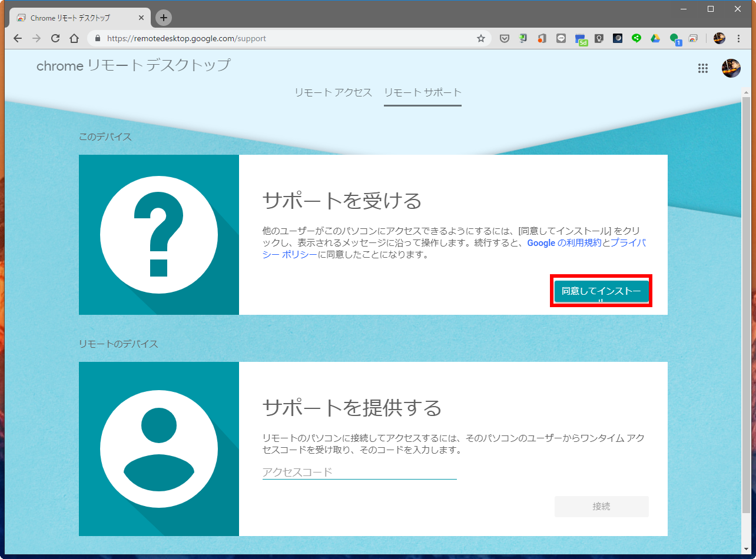
Task: Open the Google の利用規約 link
Action: click(564, 243)
